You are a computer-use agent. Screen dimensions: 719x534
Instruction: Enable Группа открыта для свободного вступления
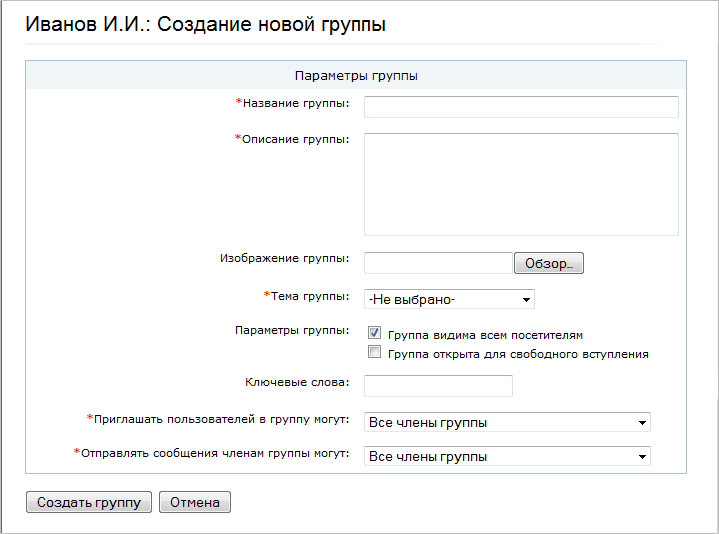click(x=375, y=353)
